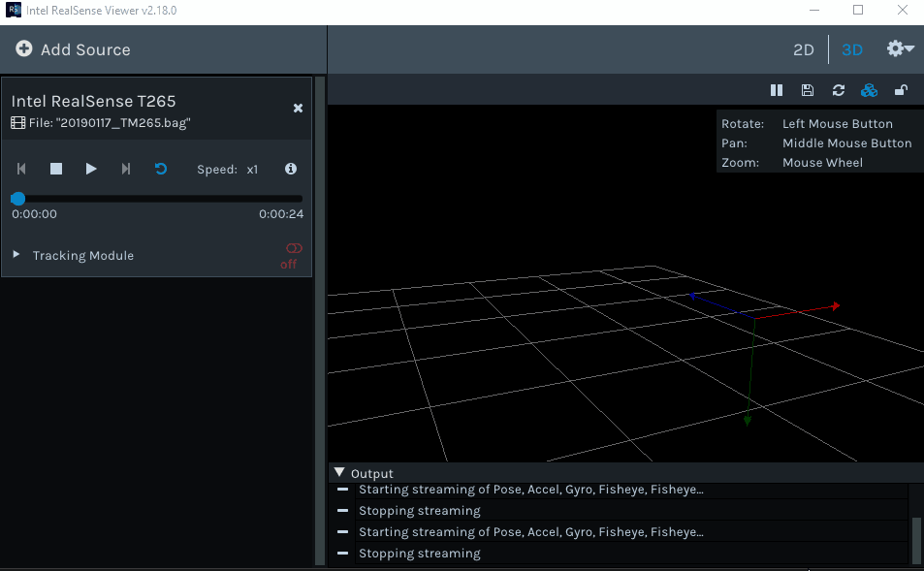Expand the Tracking Module section
Image resolution: width=924 pixels, height=571 pixels.
(x=16, y=255)
